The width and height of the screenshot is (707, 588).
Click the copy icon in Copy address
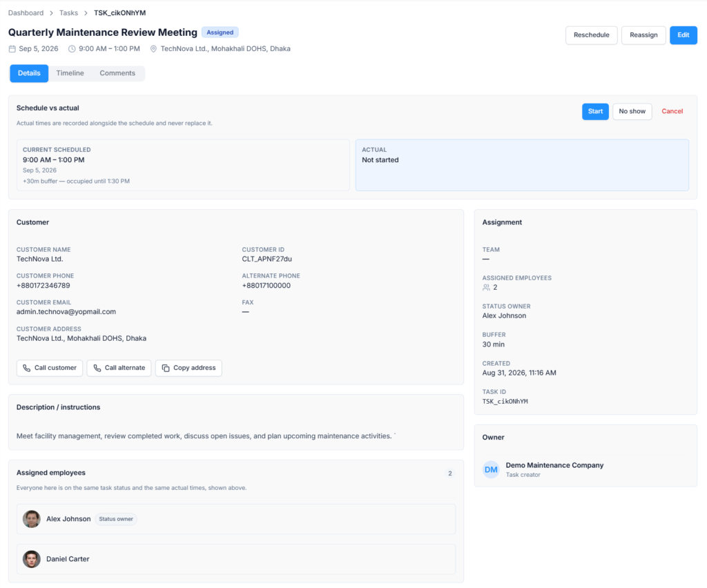166,368
